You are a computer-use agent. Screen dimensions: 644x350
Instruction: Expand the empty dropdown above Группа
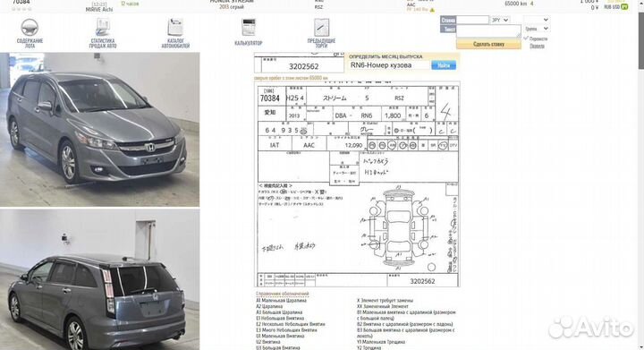click(537, 20)
